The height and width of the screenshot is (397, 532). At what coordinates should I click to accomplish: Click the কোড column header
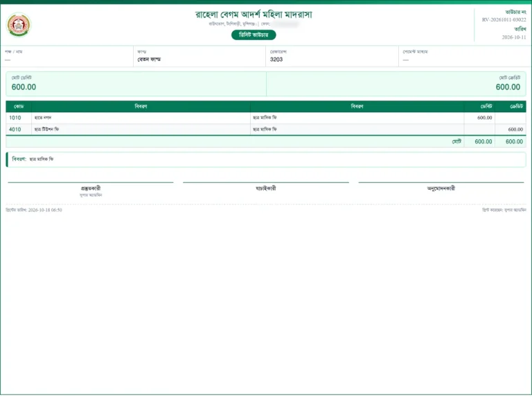[19, 107]
